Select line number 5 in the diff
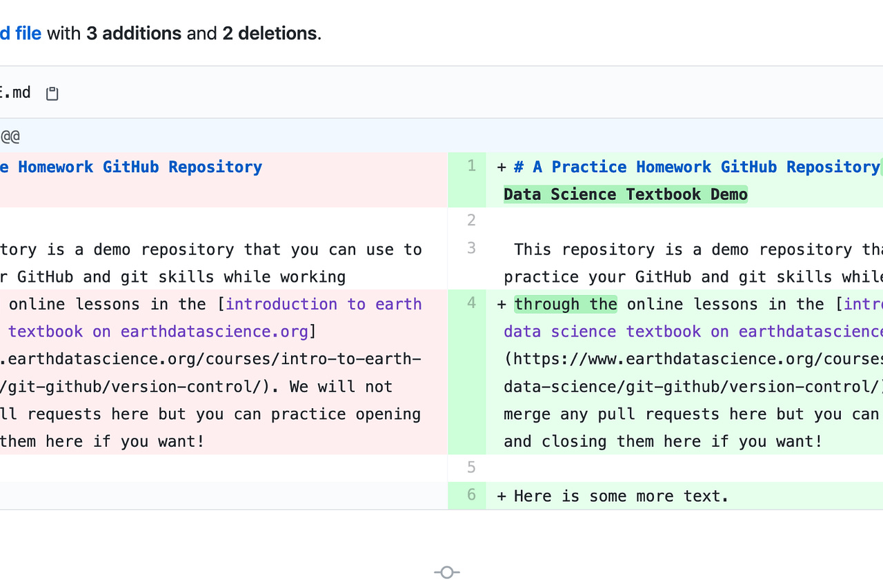The image size is (883, 588). (470, 467)
